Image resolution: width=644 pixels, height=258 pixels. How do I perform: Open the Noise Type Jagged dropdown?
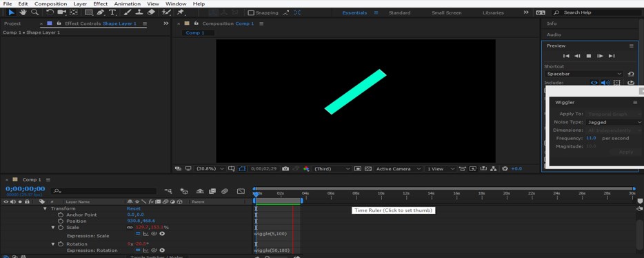tap(614, 122)
